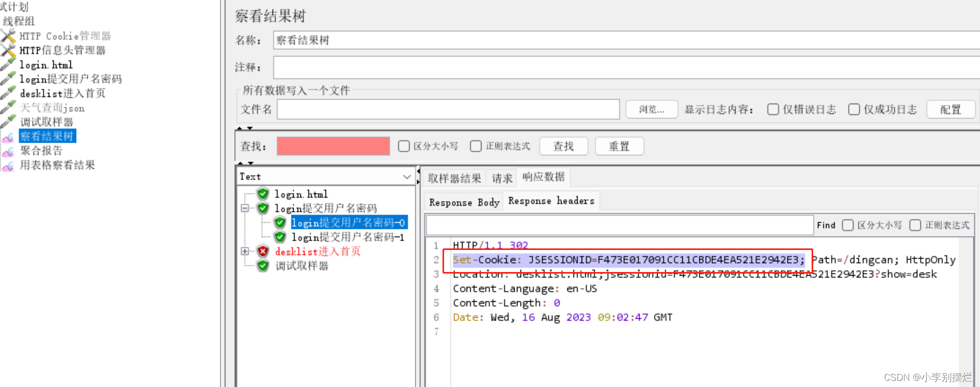Select login.html in test plan tree
This screenshot has width=980, height=387.
(x=46, y=65)
